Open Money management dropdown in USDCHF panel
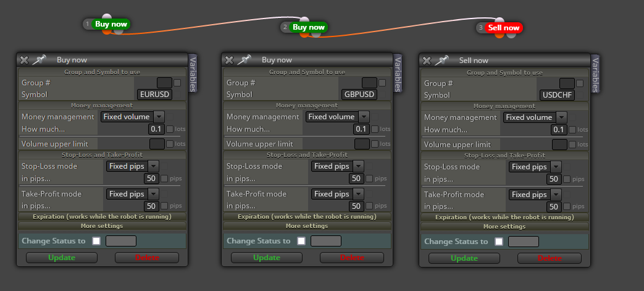The image size is (644, 291). pyautogui.click(x=535, y=117)
